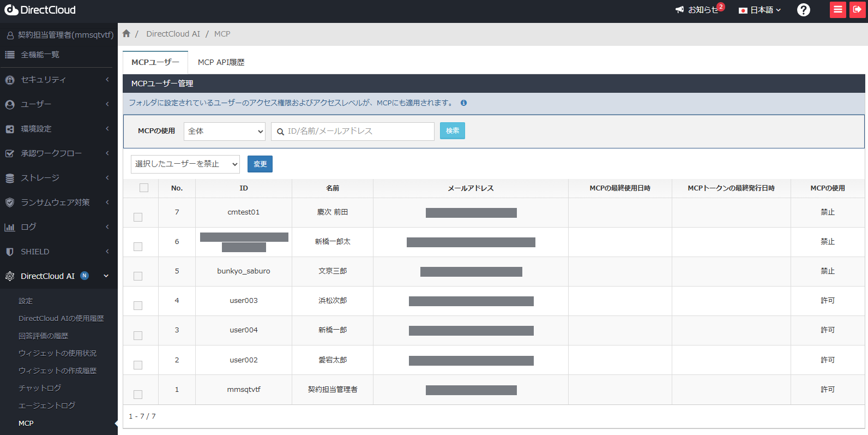Open DirectCloud AIの使用履歴 menu item

point(61,318)
